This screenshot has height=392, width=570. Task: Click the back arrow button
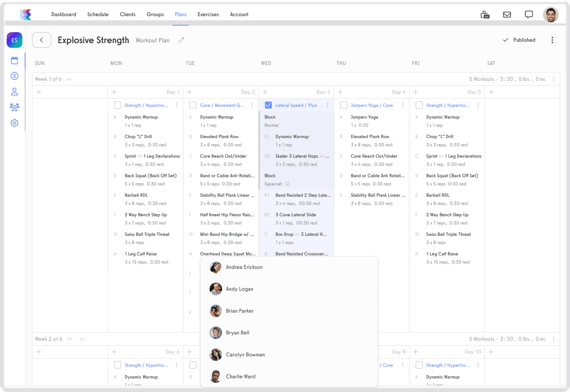pos(41,40)
